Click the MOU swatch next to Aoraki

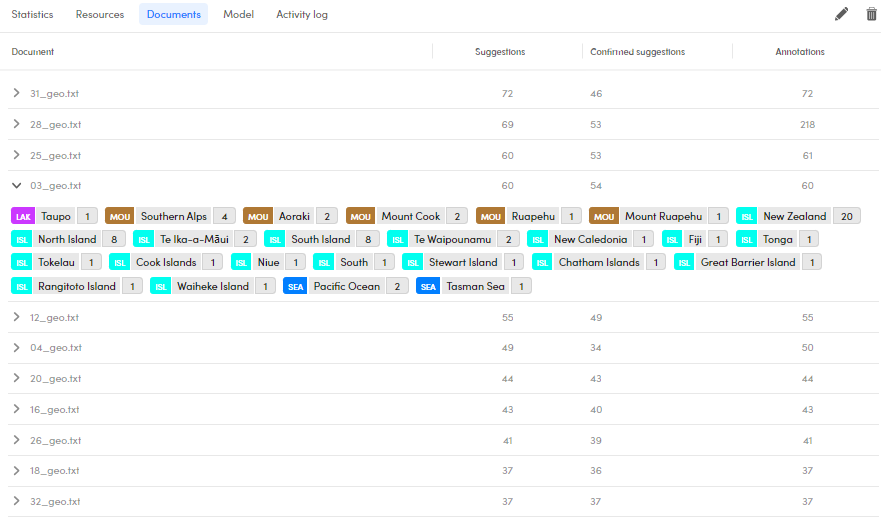[257, 216]
